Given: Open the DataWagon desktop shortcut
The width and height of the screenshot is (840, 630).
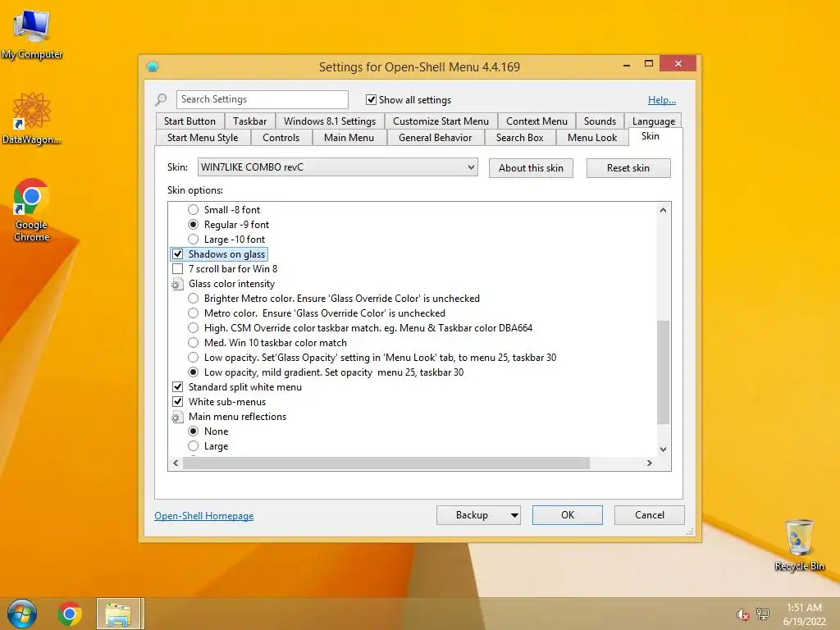Looking at the screenshot, I should 32,118.
